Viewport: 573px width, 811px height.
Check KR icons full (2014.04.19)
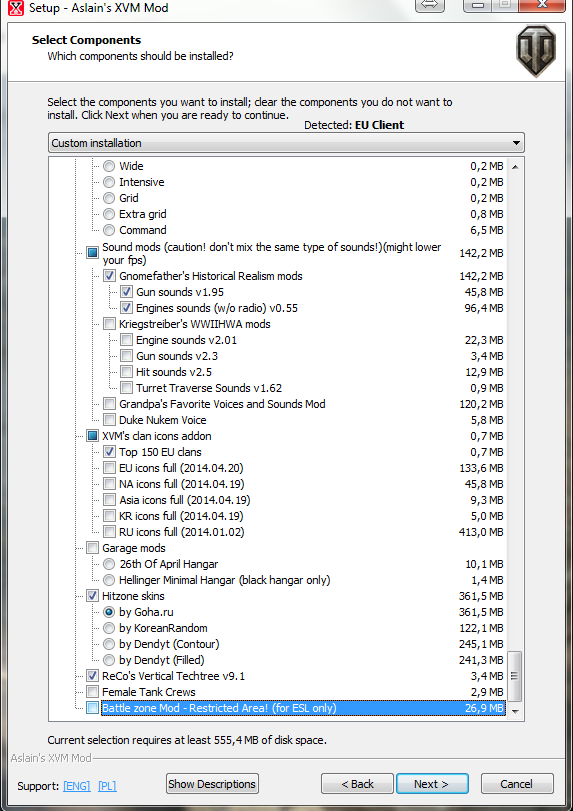[x=109, y=516]
